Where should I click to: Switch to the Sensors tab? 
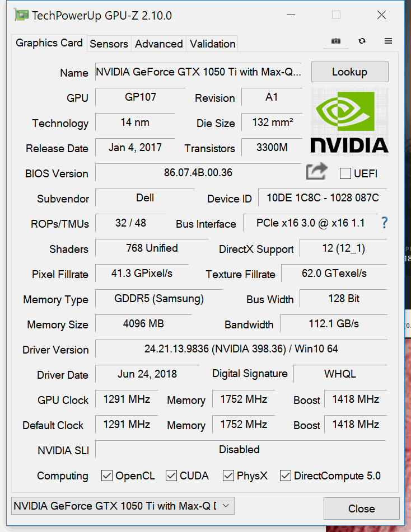coord(109,44)
